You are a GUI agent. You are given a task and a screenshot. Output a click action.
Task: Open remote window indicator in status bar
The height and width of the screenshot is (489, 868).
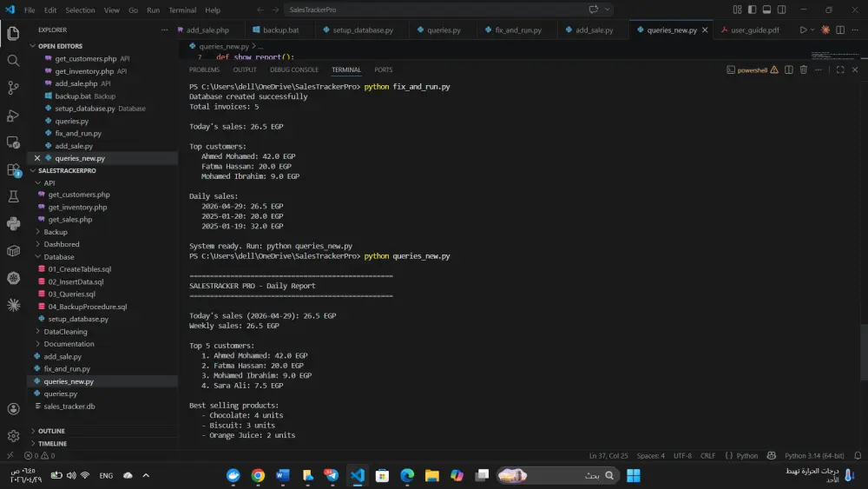coord(10,456)
